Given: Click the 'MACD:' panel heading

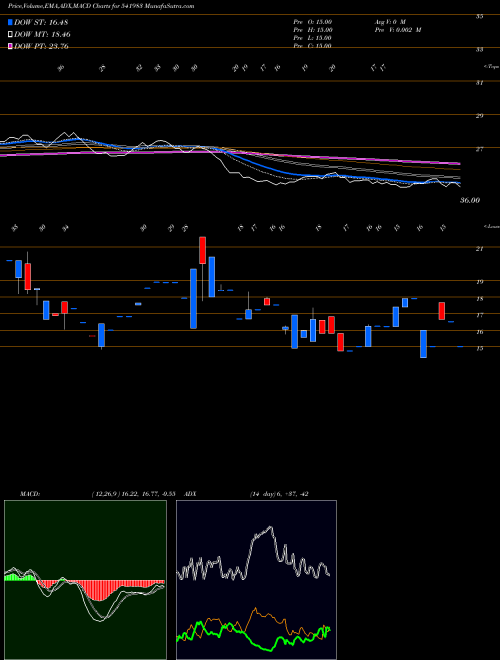Looking at the screenshot, I should click(29, 494).
